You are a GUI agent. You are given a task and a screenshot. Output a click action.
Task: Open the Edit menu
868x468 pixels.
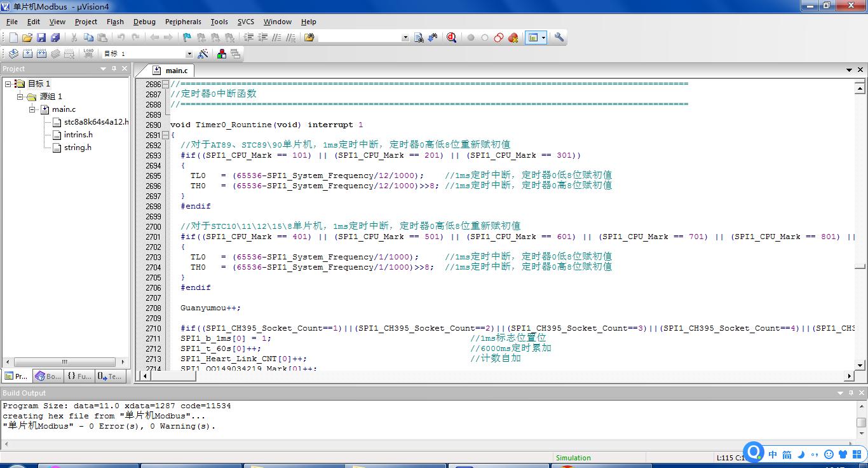pyautogui.click(x=34, y=22)
